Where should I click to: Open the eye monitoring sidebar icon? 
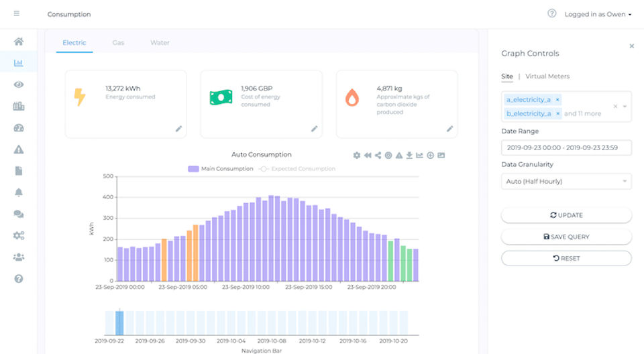[x=19, y=84]
